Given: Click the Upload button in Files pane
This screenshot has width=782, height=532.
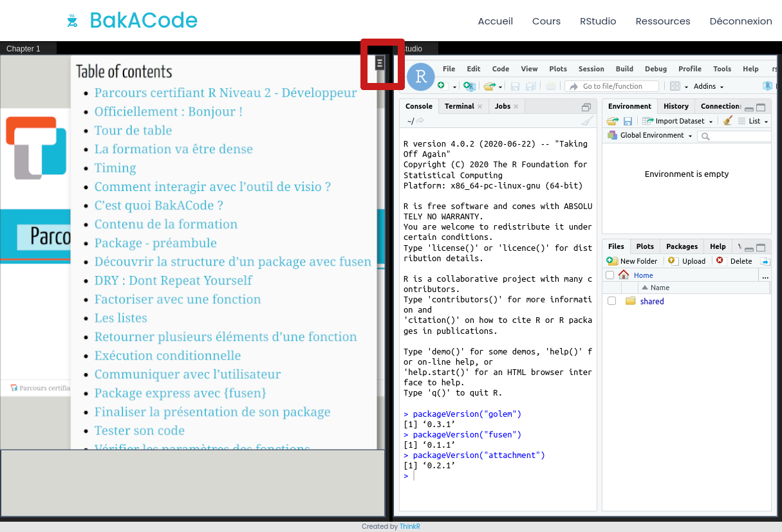Looking at the screenshot, I should point(687,261).
